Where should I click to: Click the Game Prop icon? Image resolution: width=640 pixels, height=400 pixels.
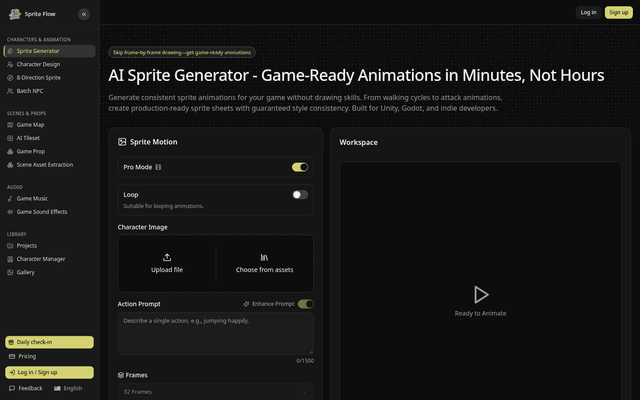click(10, 151)
